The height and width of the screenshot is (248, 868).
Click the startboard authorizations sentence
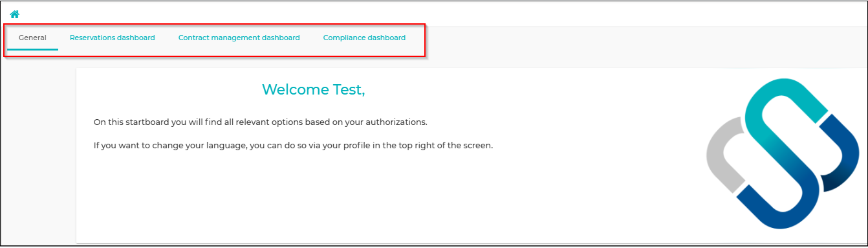click(x=261, y=122)
